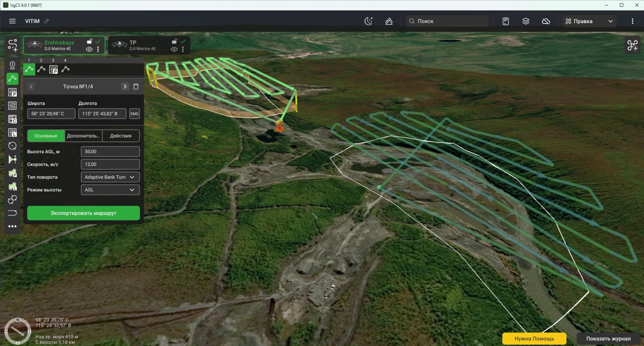644x346 pixels.
Task: Expand the Тип поворота Adaptive Bank Turn dropdown
Action: [110, 177]
